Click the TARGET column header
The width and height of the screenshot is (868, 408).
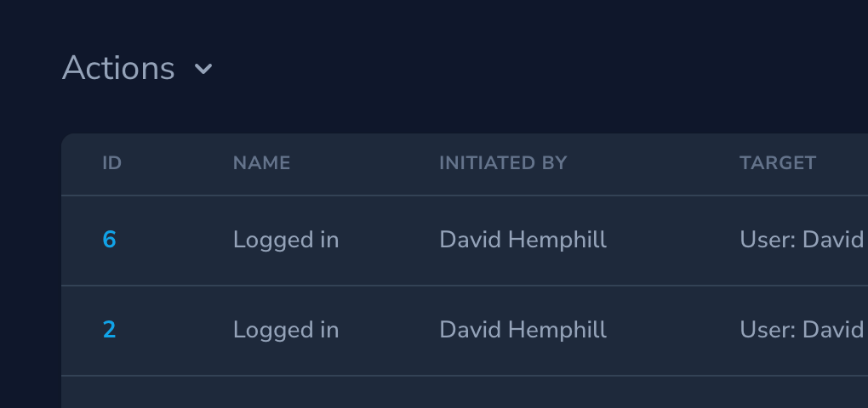click(x=778, y=163)
